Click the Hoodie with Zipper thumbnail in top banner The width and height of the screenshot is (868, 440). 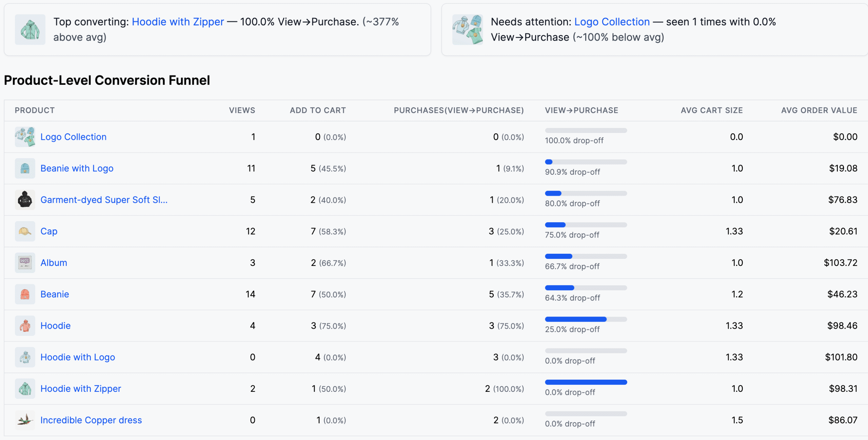coord(30,29)
